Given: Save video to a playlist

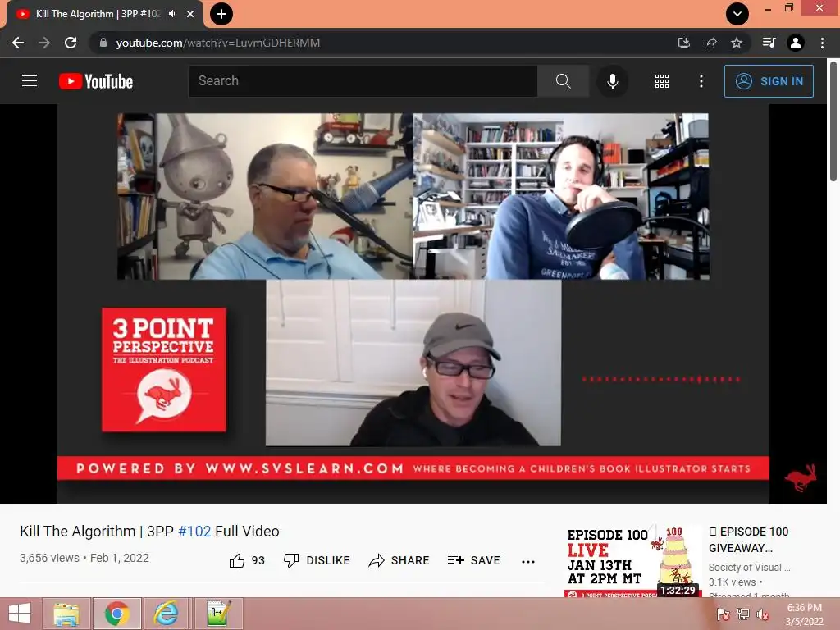Looking at the screenshot, I should coord(473,560).
